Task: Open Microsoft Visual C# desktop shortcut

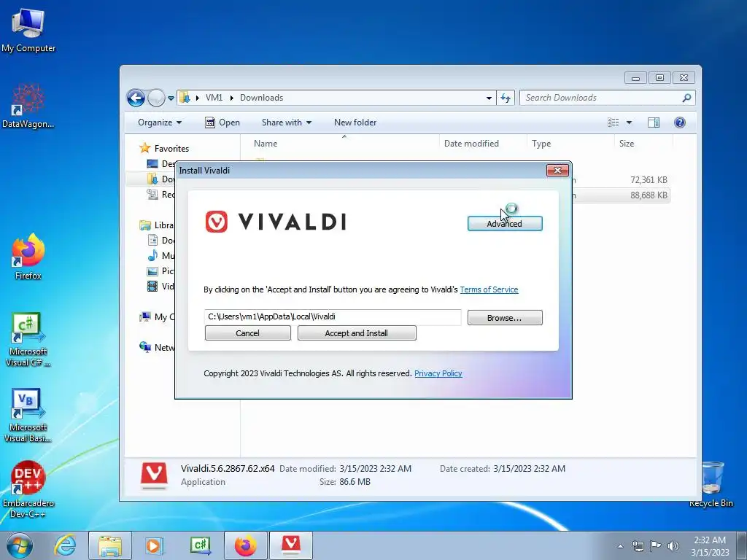Action: coord(28,339)
